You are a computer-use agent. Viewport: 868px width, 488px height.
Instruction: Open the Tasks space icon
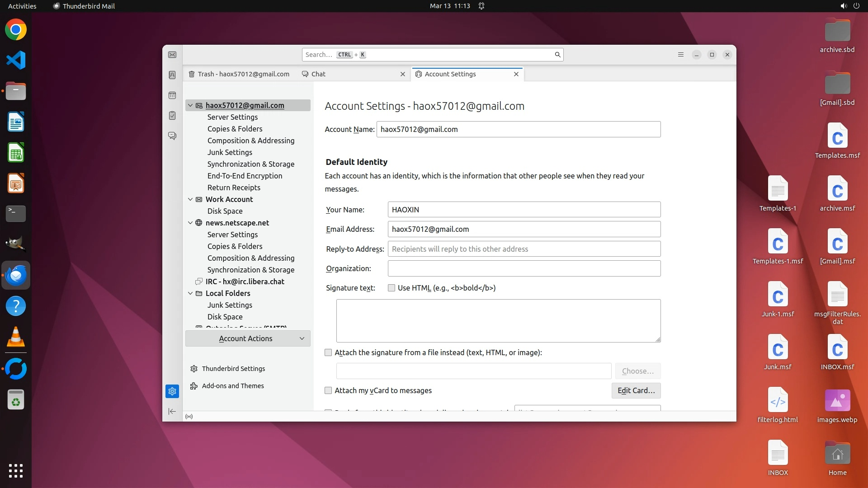(x=172, y=116)
